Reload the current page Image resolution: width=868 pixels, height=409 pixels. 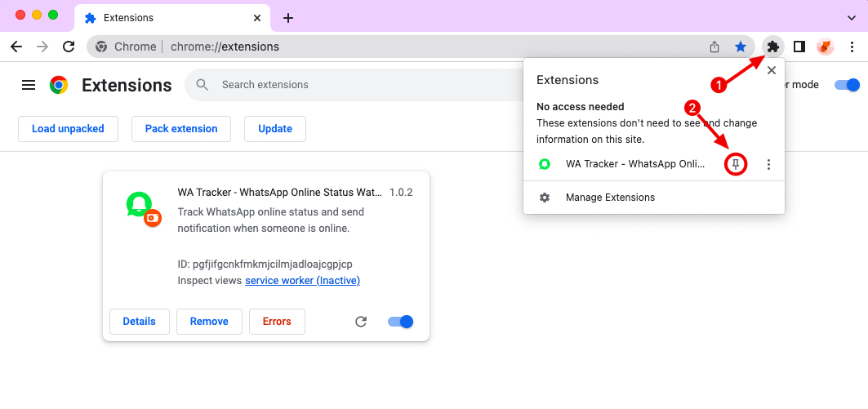(69, 47)
